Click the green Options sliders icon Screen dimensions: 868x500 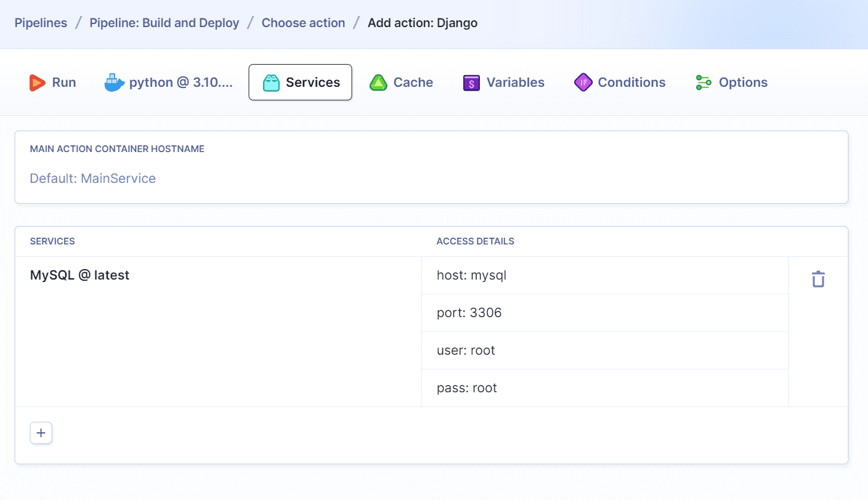coord(703,82)
